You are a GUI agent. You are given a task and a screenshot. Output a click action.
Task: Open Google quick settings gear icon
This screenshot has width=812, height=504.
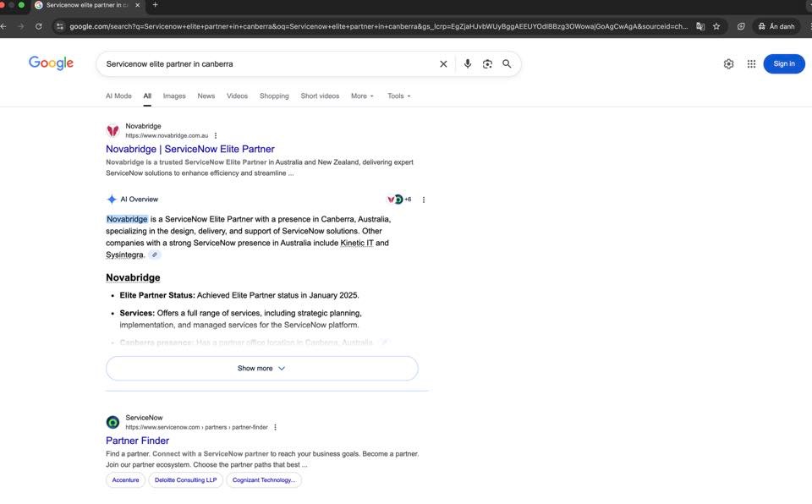(728, 63)
